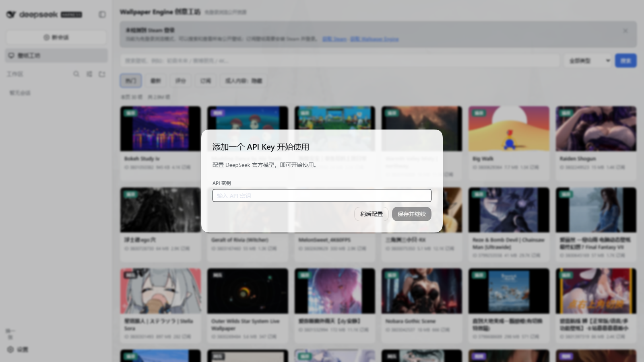
Task: Open the Raiden Shogun wallpaper thumbnail
Action: click(596, 129)
